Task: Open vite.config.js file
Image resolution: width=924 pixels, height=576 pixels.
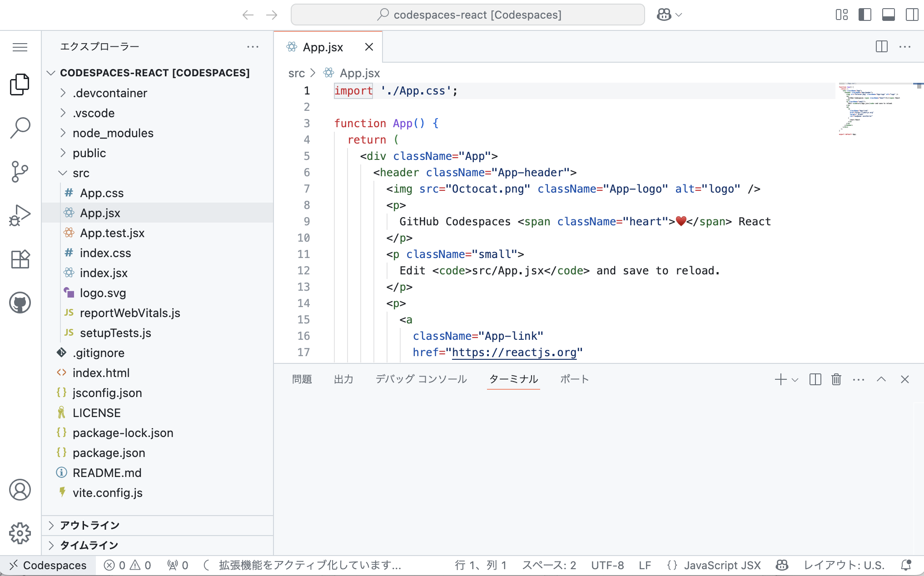Action: point(157,492)
